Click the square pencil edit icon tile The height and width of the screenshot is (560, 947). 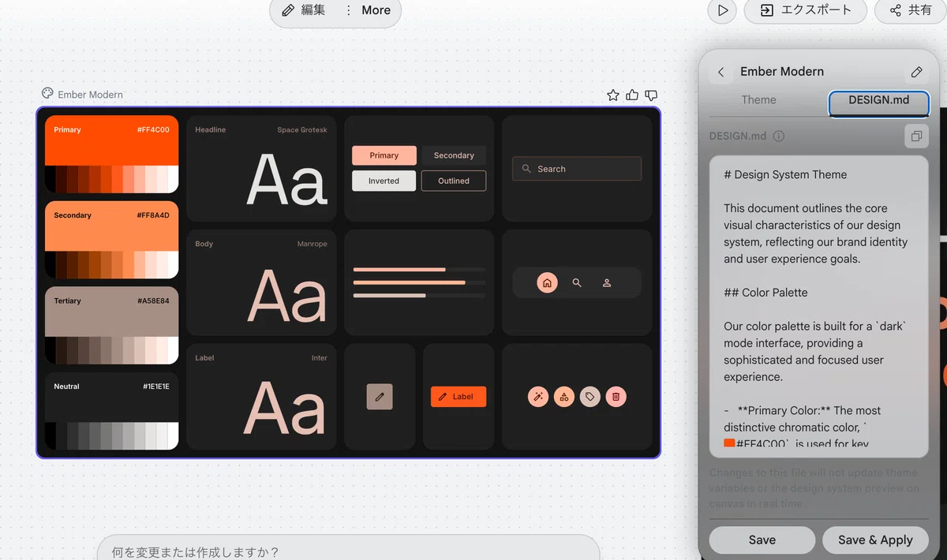click(x=380, y=397)
